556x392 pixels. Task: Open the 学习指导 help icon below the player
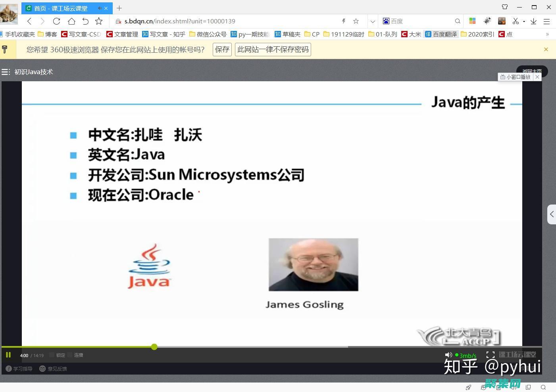point(18,369)
